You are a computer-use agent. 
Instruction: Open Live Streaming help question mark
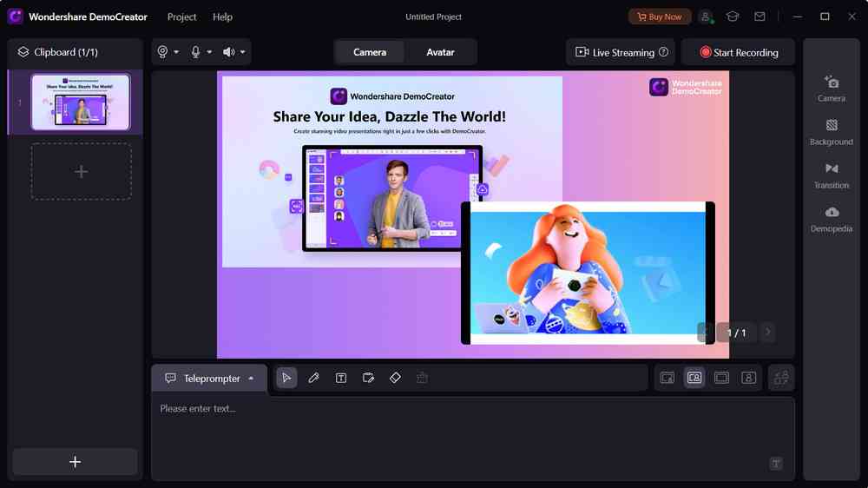coord(663,52)
